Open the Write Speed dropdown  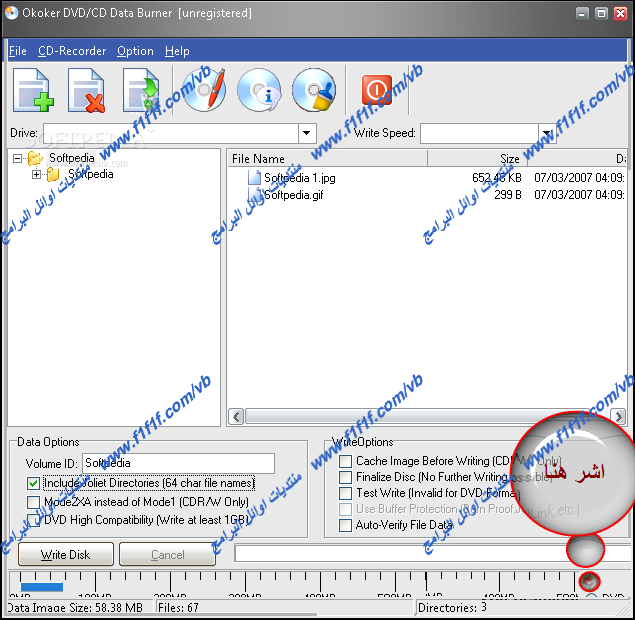[546, 133]
